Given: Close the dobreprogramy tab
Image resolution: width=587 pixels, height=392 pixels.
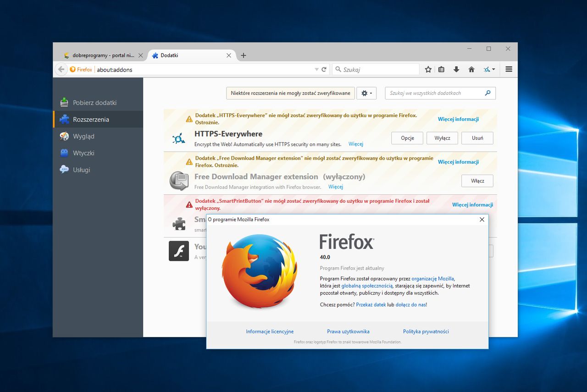Looking at the screenshot, I should click(141, 55).
